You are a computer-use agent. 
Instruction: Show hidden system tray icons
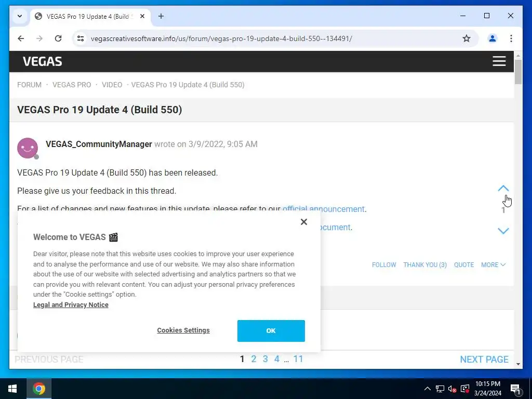(428, 389)
